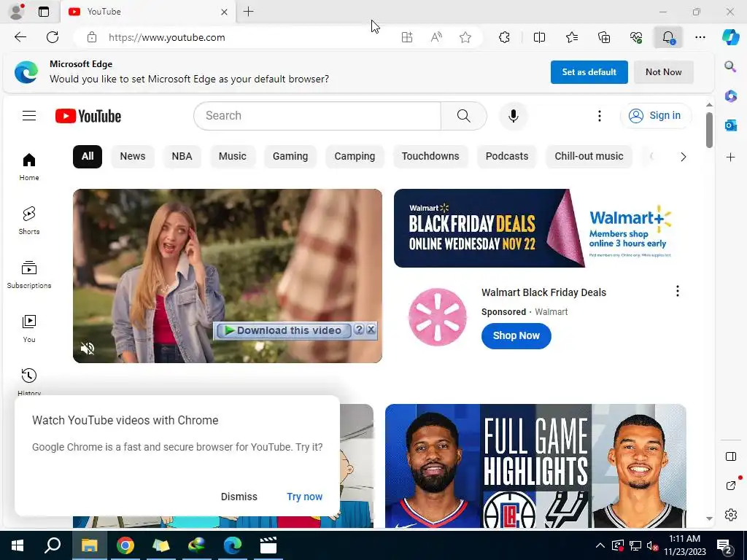This screenshot has height=560, width=747.
Task: Show more filter chips with right arrow
Action: point(683,157)
